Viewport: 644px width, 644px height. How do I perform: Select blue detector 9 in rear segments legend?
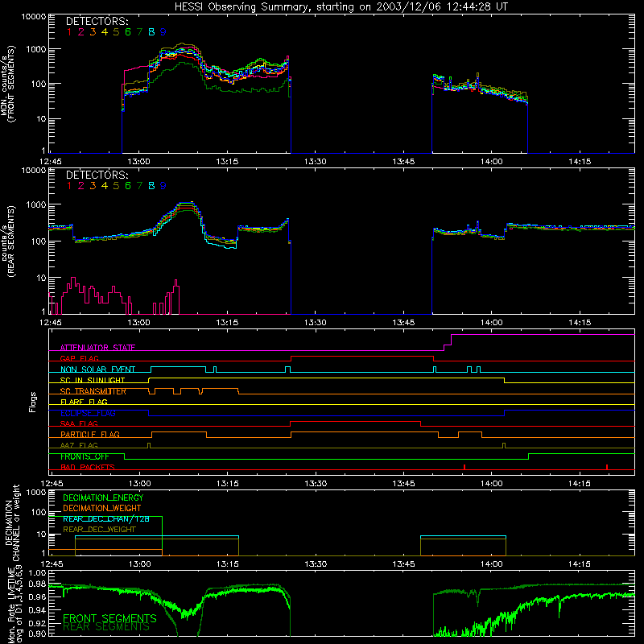(163, 186)
